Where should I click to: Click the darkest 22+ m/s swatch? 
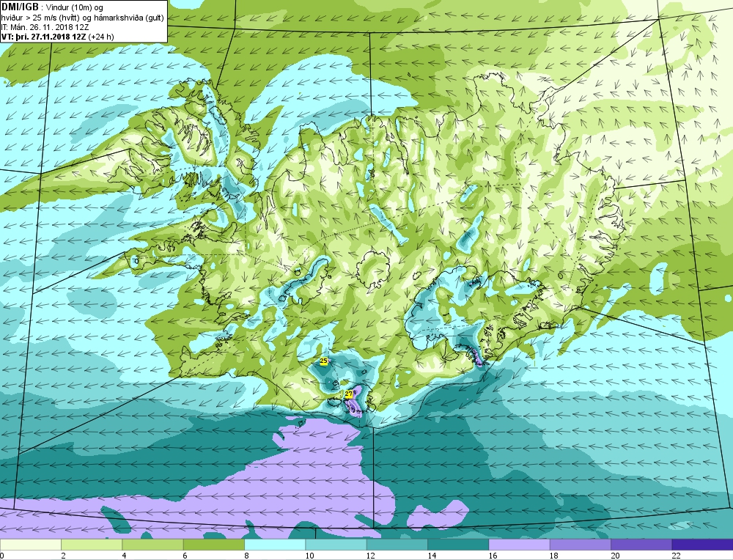click(703, 545)
